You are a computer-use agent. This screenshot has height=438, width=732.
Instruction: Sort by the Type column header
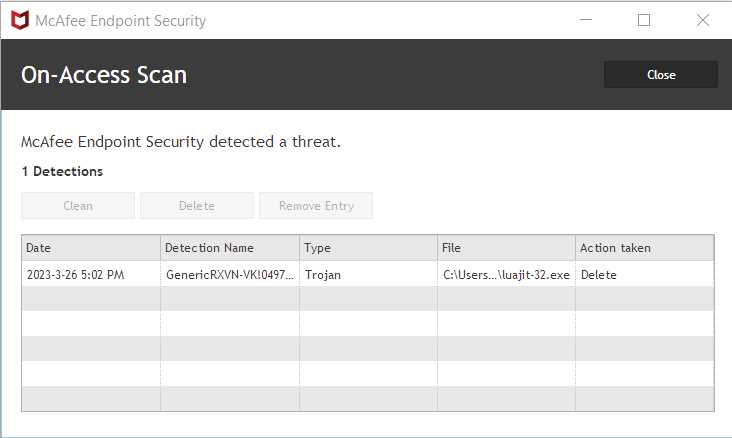[x=368, y=248]
